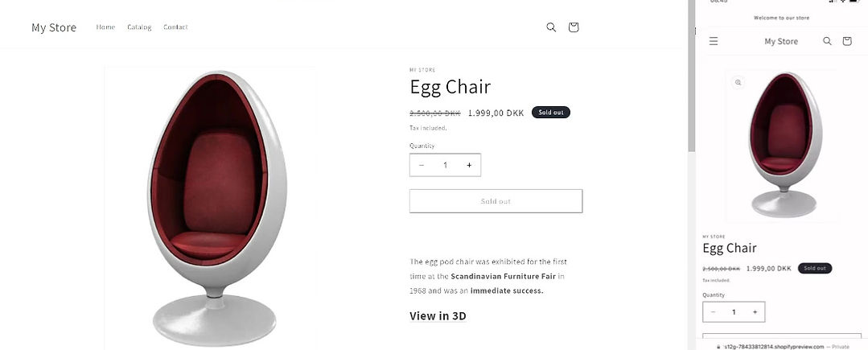This screenshot has height=350, width=868.
Task: Increase quantity on desktop product page
Action: tap(469, 165)
